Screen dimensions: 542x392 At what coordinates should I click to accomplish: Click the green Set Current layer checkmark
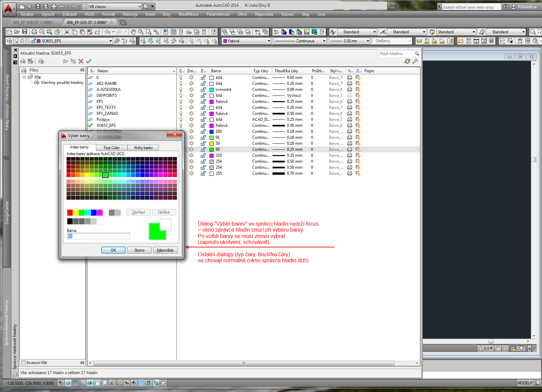point(89,61)
